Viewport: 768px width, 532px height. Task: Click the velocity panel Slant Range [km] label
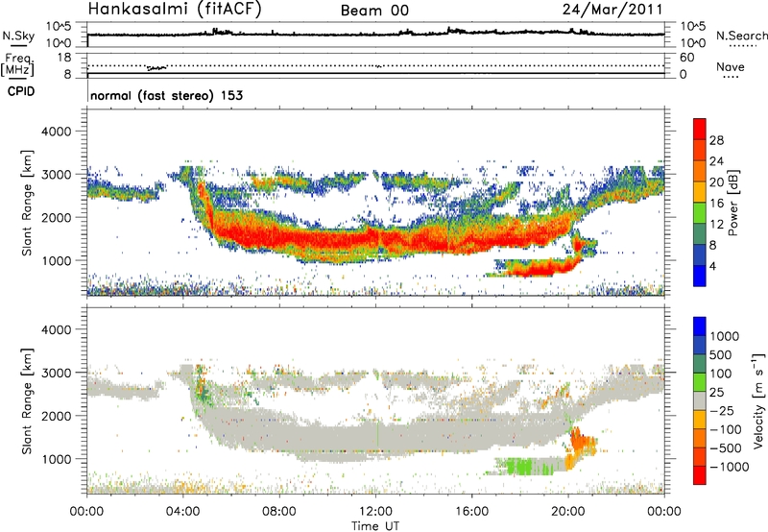click(27, 401)
